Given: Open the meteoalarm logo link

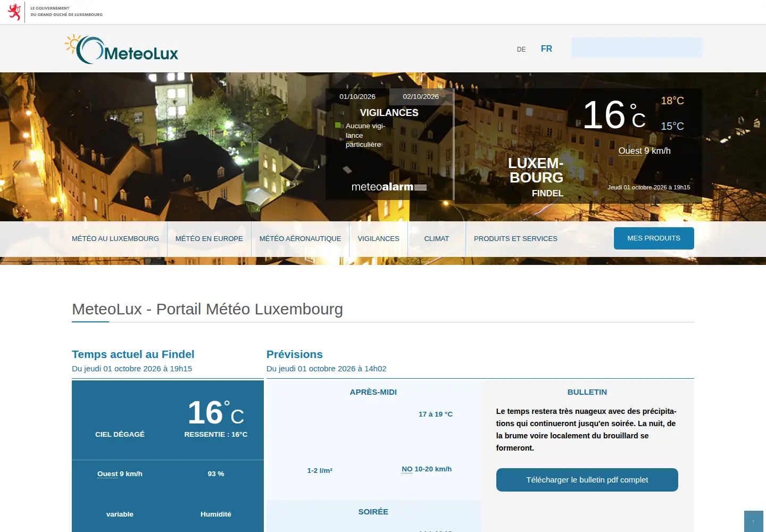Looking at the screenshot, I should tap(389, 187).
